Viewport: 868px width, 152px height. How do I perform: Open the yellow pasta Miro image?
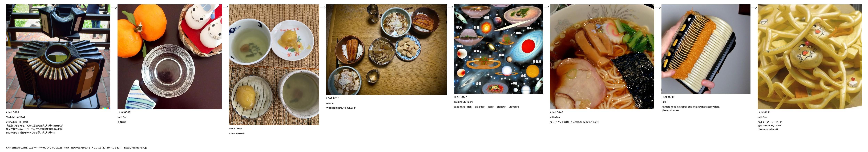tap(810, 56)
